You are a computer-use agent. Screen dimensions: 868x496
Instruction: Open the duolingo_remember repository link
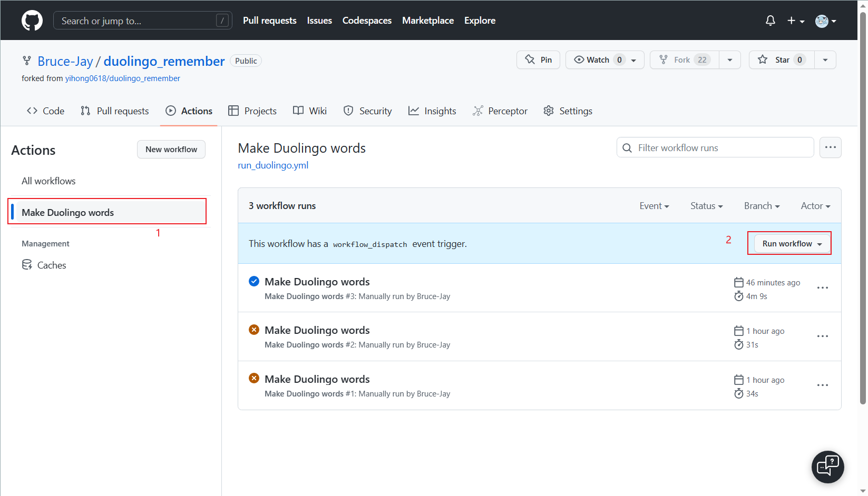(x=164, y=61)
